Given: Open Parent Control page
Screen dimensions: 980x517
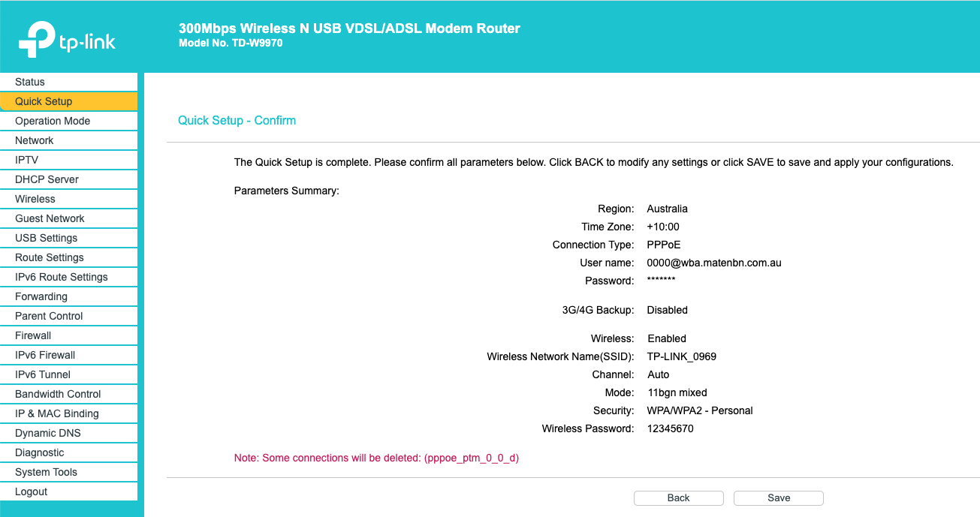Looking at the screenshot, I should [68, 316].
